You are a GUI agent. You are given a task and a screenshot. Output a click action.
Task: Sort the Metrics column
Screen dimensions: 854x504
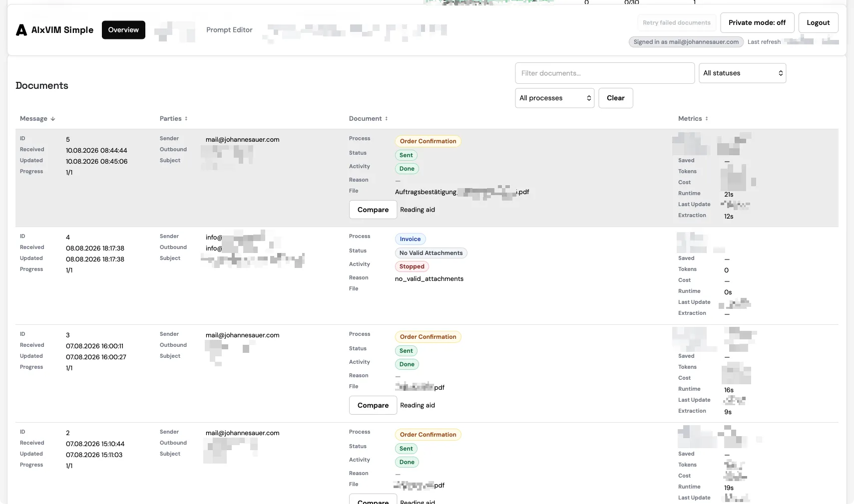click(707, 119)
